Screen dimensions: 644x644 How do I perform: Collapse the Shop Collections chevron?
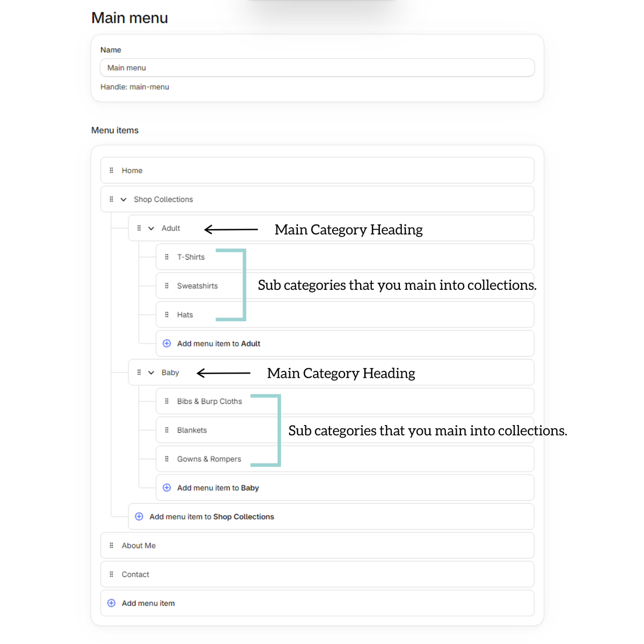pyautogui.click(x=123, y=200)
